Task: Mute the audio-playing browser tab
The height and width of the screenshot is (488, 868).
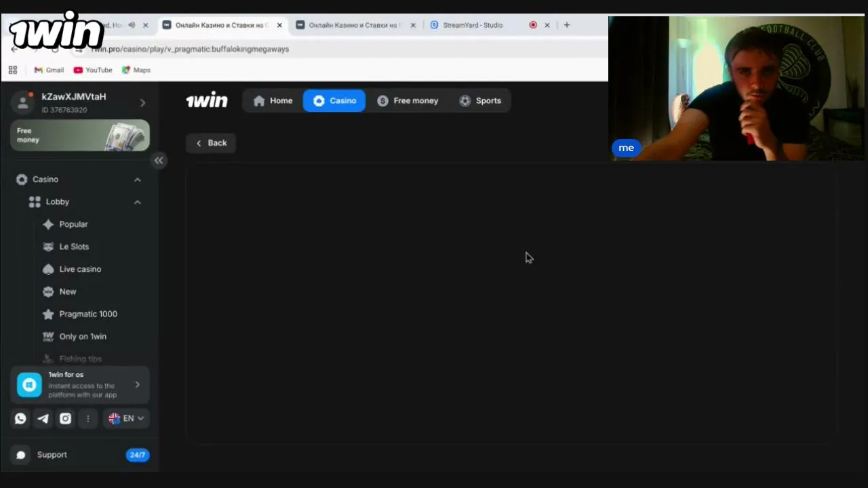Action: [132, 25]
